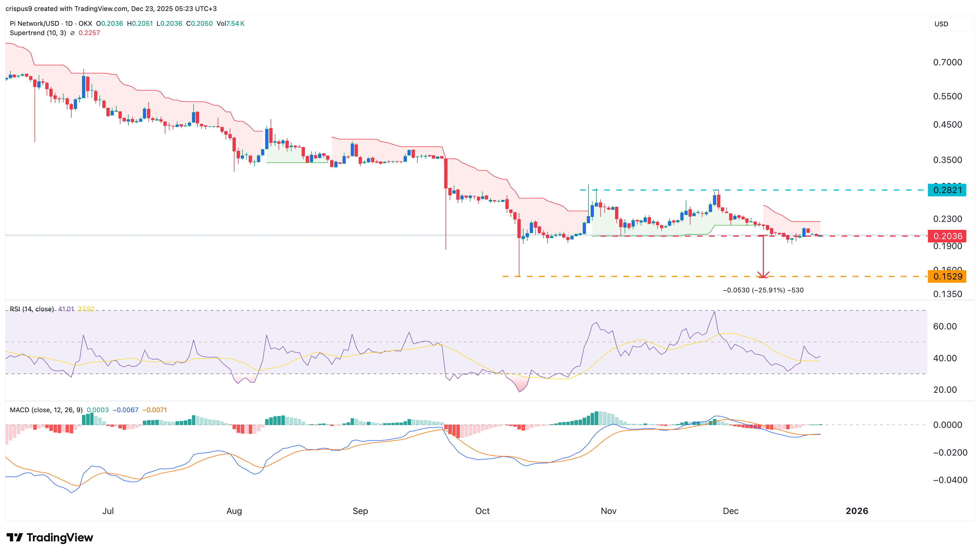Click the Supertrend crossed-circle symbol
The height and width of the screenshot is (554, 980).
point(73,33)
